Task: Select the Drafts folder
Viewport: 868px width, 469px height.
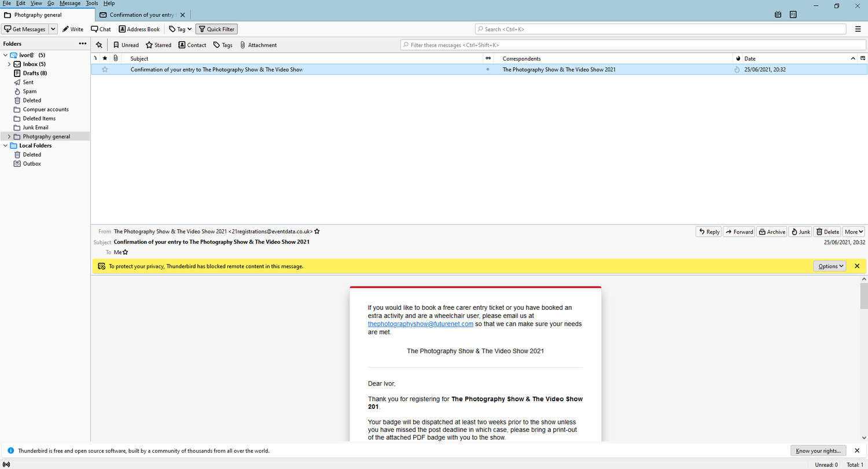Action: [x=35, y=73]
